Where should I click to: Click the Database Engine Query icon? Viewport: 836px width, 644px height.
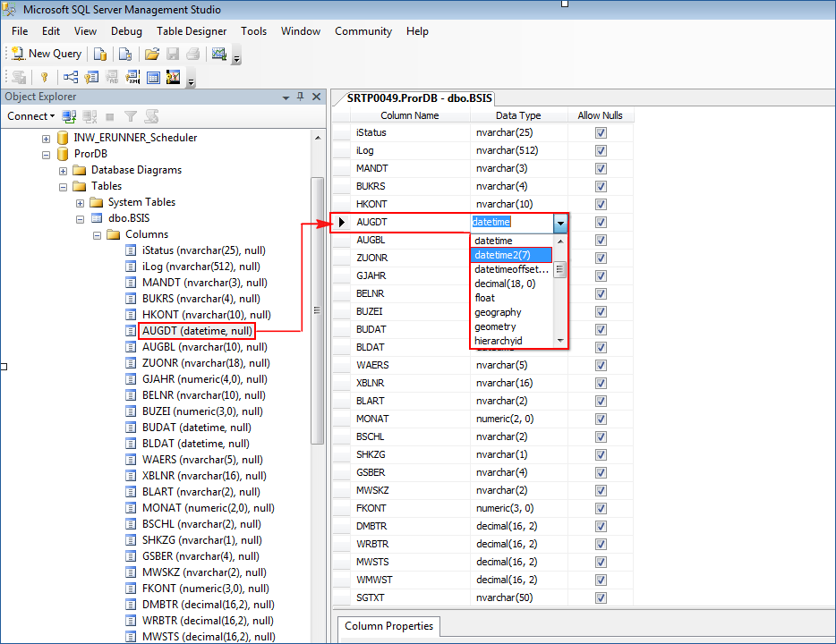click(99, 54)
